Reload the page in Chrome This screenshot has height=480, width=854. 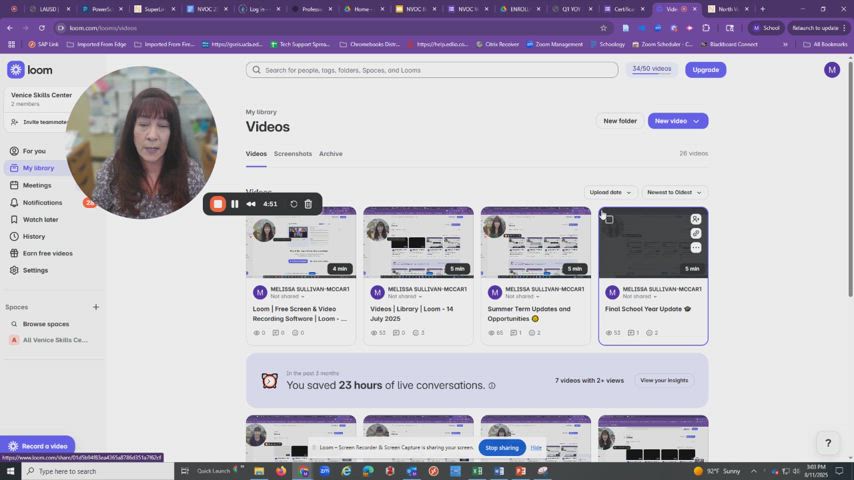point(41,28)
